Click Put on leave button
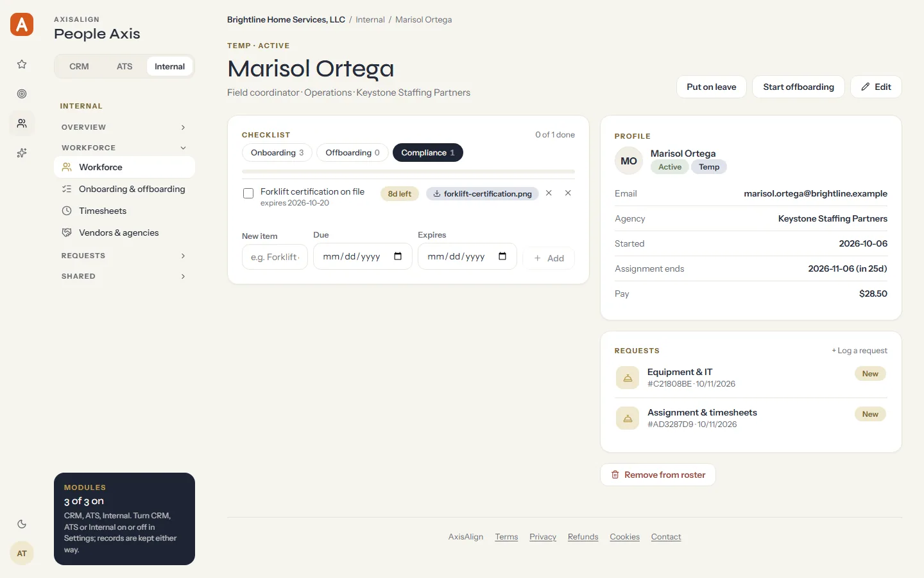This screenshot has height=578, width=924. point(712,87)
